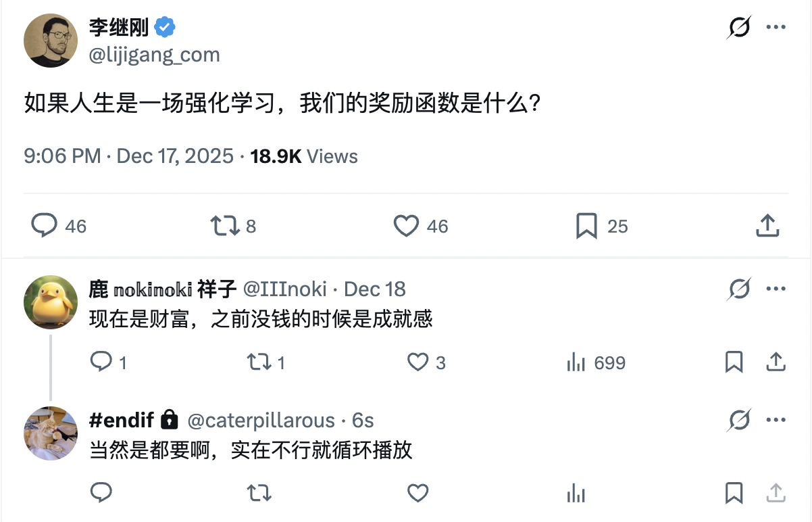Open @lijigang_com profile handle
Screen dimensions: 812x522
[x=155, y=55]
